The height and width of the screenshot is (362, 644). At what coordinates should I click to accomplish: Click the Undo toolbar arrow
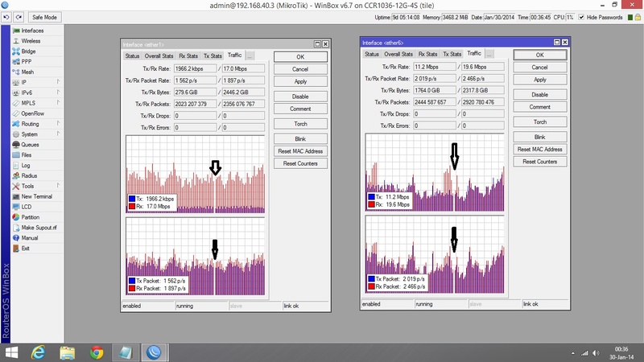[6, 17]
